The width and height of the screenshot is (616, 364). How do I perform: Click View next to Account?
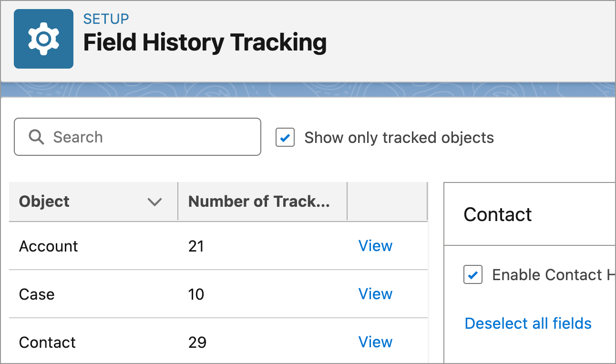(375, 246)
